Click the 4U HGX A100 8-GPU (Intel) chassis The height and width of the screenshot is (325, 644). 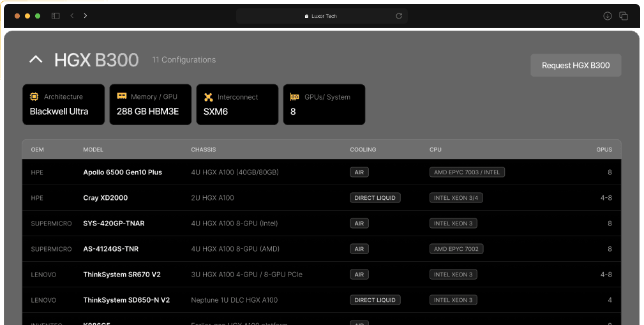[234, 223]
